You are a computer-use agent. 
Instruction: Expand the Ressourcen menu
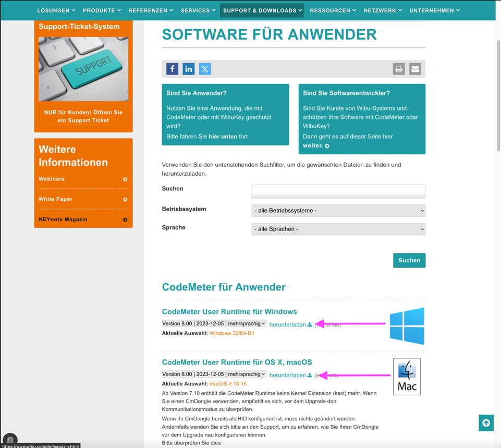click(x=333, y=10)
